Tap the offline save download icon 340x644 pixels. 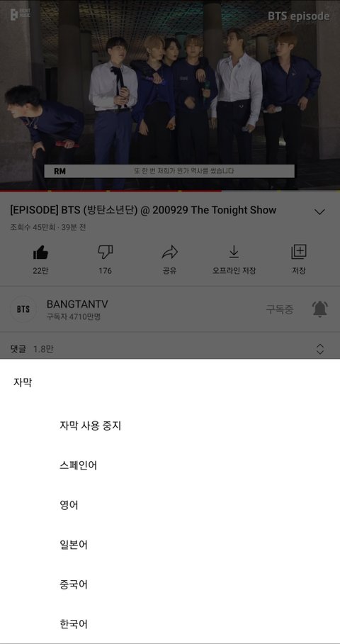234,252
